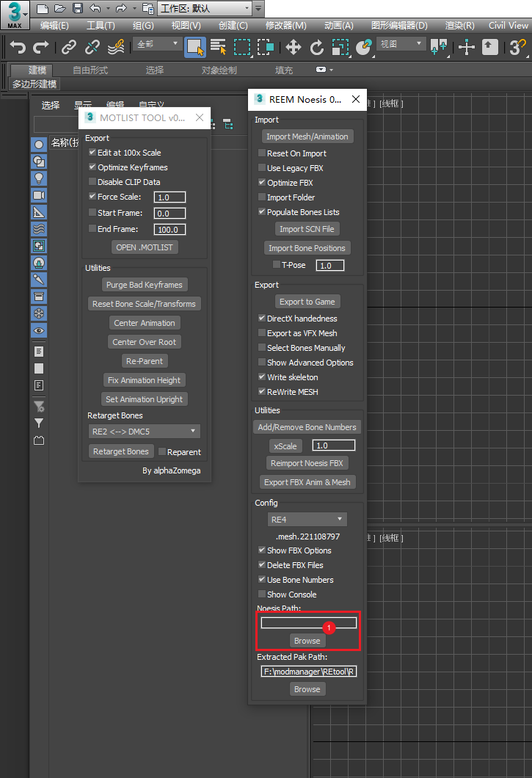This screenshot has width=532, height=778.
Task: Open the 编辑(E) menu
Action: coord(54,25)
